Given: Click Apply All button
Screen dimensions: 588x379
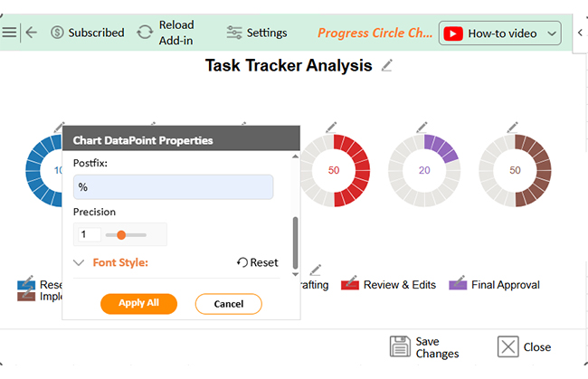Looking at the screenshot, I should click(138, 304).
